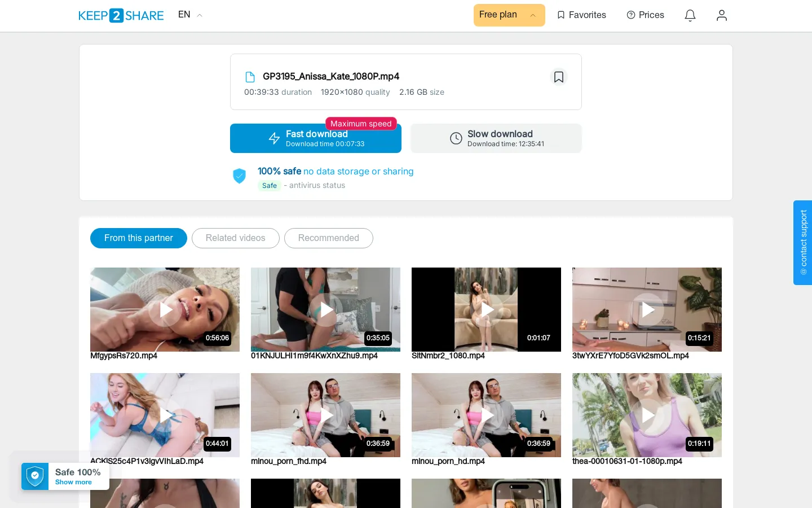Choose the Slow download option
Screen dimensions: 812x508
point(496,138)
